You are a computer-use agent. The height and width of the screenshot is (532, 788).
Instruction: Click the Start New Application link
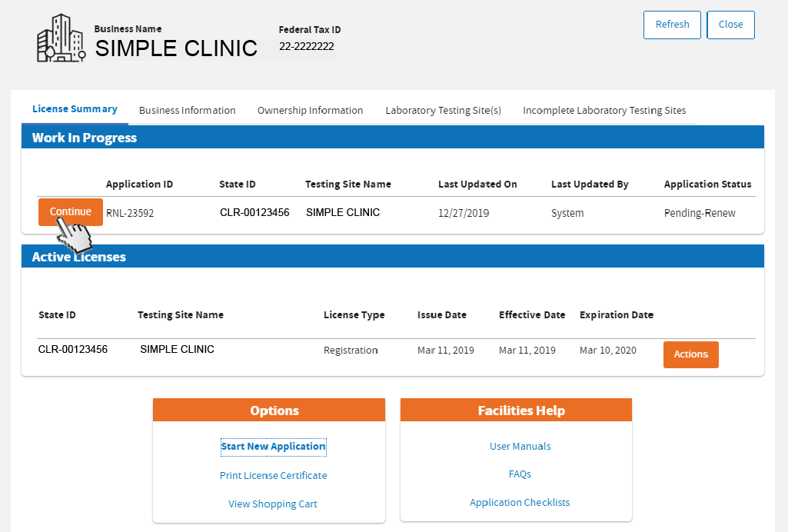[273, 447]
